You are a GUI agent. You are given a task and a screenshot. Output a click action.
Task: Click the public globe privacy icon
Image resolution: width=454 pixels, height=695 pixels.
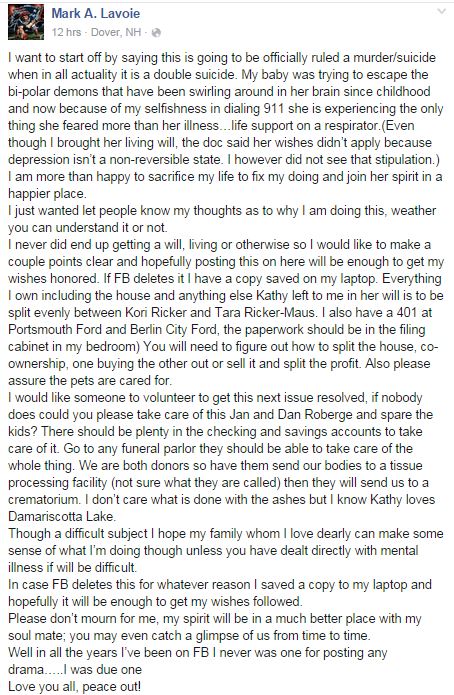(x=156, y=32)
